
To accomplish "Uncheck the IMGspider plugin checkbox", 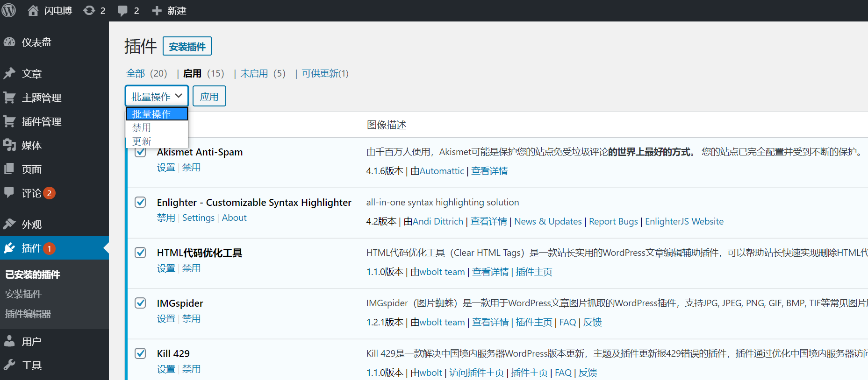I will click(x=140, y=303).
